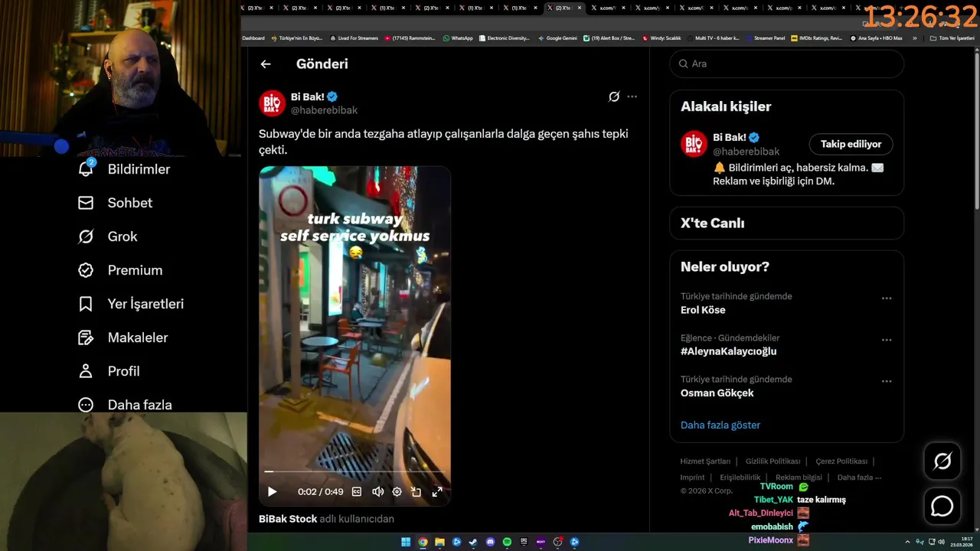
Task: Open Osman Gökçek trending topic
Action: pos(717,393)
